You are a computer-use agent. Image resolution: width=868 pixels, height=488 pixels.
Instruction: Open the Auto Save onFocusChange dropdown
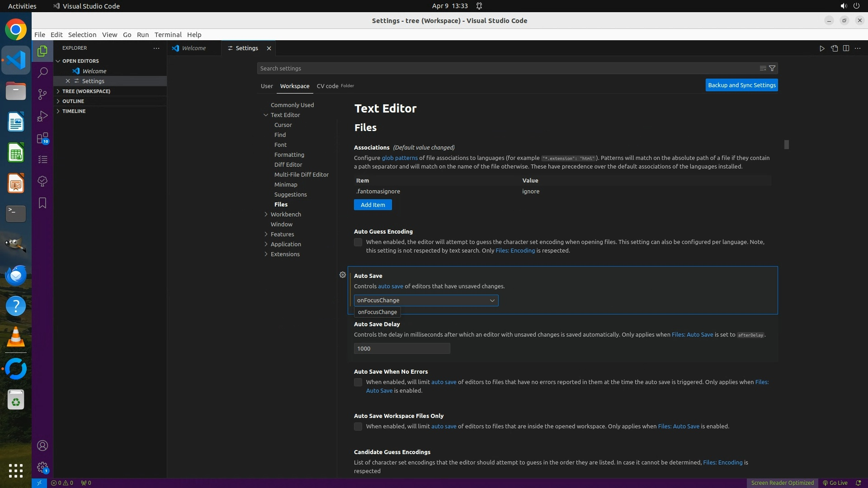click(x=426, y=300)
